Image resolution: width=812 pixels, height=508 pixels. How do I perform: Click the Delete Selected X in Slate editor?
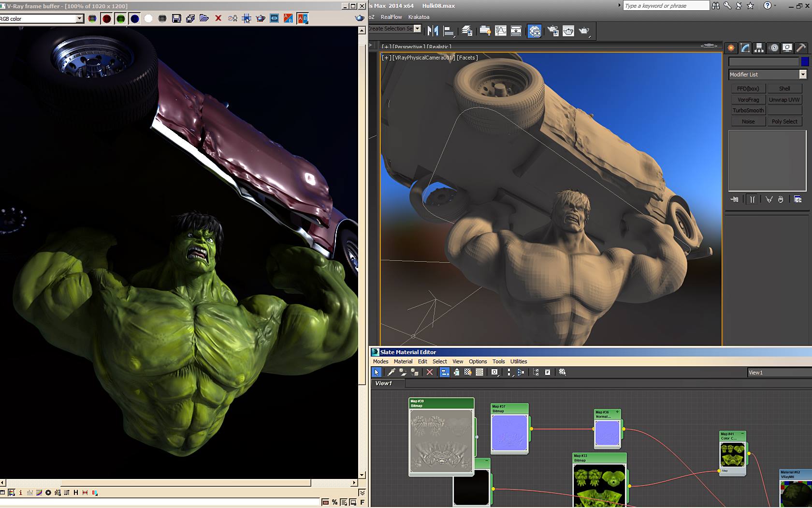[x=429, y=372]
